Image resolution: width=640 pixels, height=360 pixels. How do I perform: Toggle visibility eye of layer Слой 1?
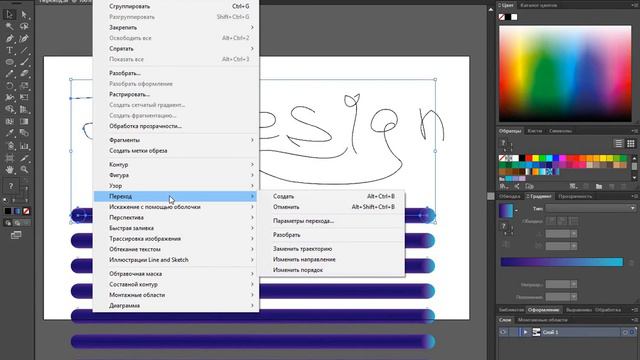click(503, 332)
